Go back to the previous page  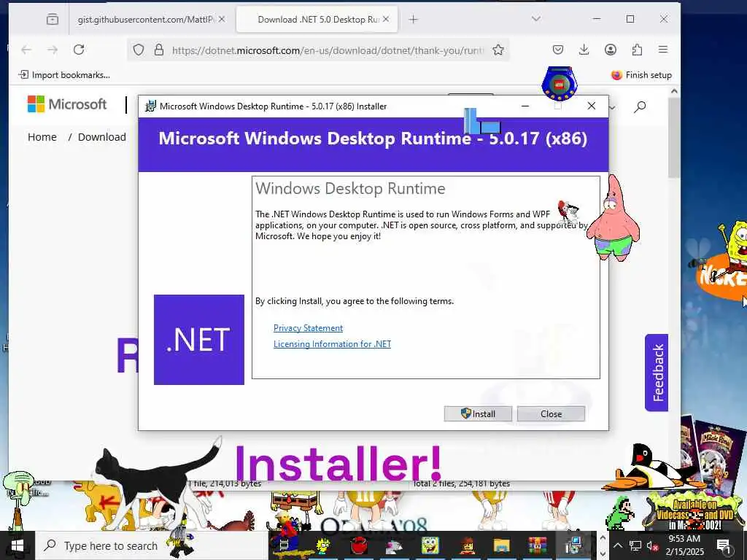click(x=26, y=50)
